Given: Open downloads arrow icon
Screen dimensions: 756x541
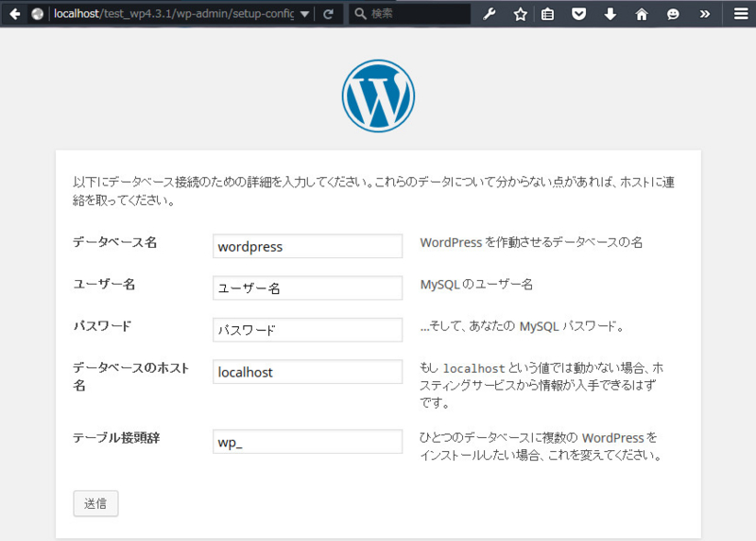Looking at the screenshot, I should (x=610, y=14).
